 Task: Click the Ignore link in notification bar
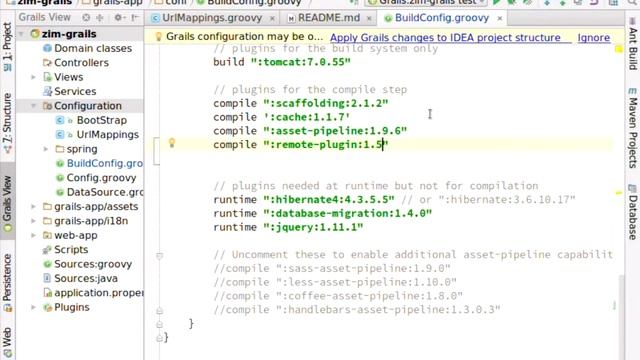pos(593,37)
